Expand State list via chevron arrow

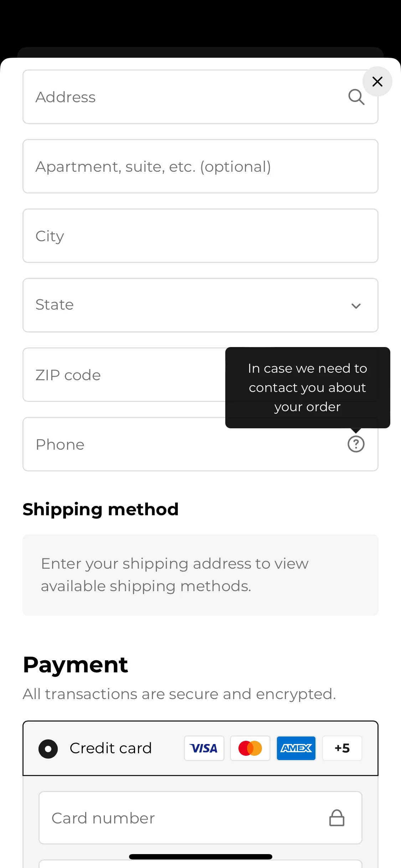point(356,306)
